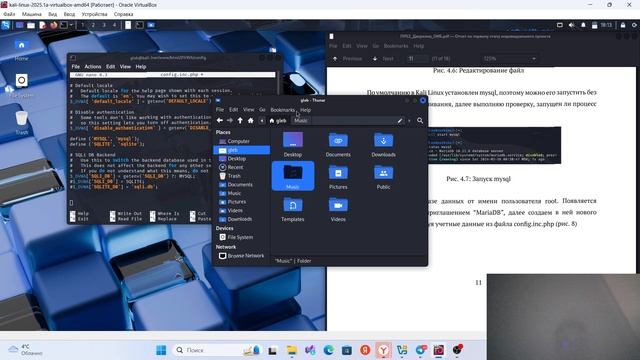This screenshot has height=360, width=640.
Task: Select Desktop in Thunar sidebar
Action: (242, 159)
